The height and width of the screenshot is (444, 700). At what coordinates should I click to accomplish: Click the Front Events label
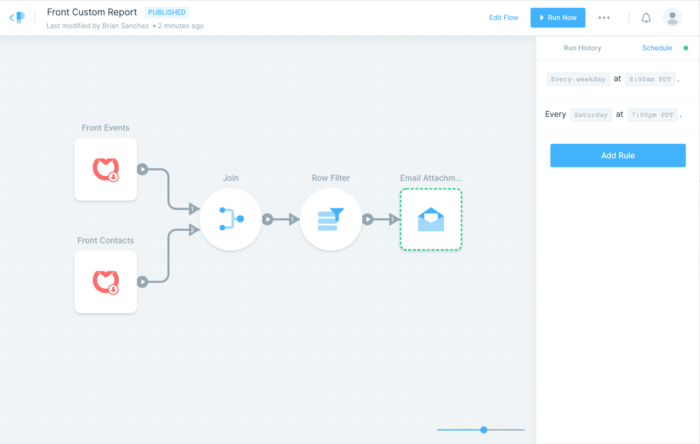tap(105, 128)
